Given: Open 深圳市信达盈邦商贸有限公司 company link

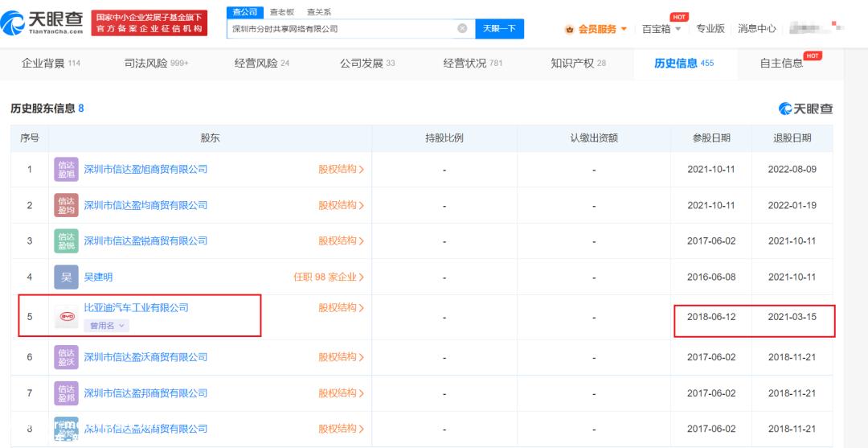Looking at the screenshot, I should (145, 393).
